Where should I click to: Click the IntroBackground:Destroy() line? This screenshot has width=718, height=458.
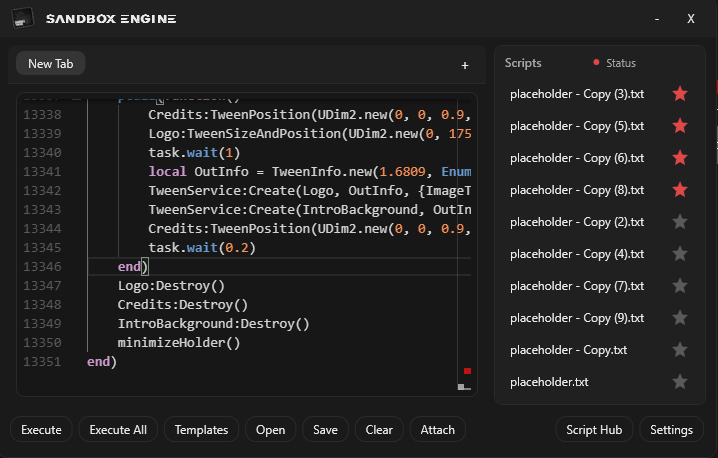213,324
